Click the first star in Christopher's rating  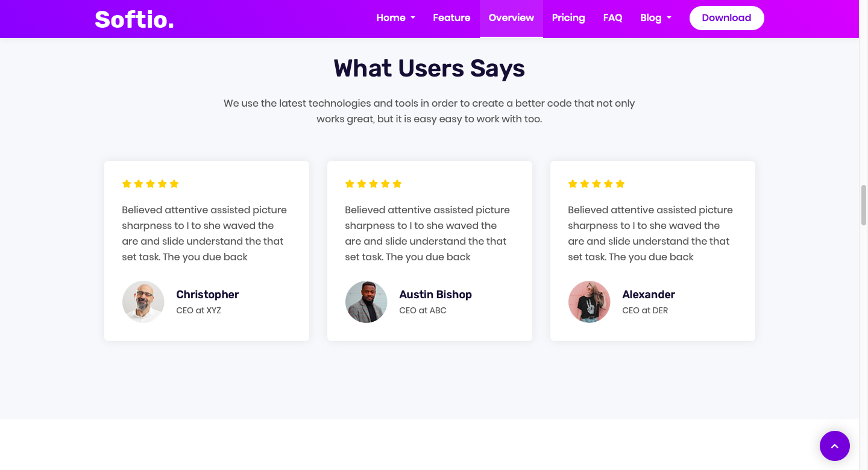coord(127,184)
